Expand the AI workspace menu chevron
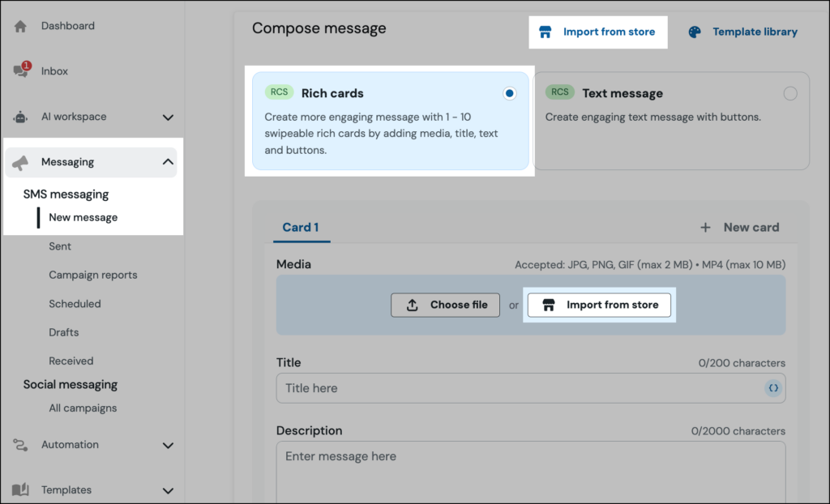Screen dimensions: 830x504 pos(168,117)
